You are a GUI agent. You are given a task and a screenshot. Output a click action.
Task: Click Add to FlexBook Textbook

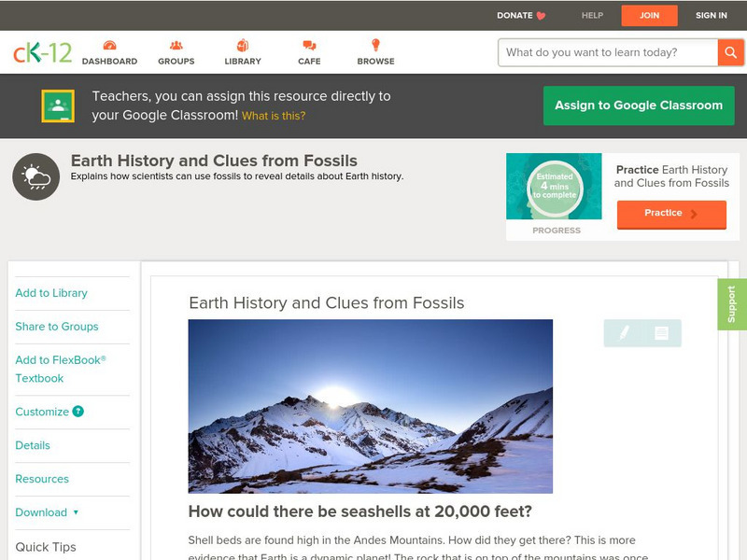click(61, 369)
